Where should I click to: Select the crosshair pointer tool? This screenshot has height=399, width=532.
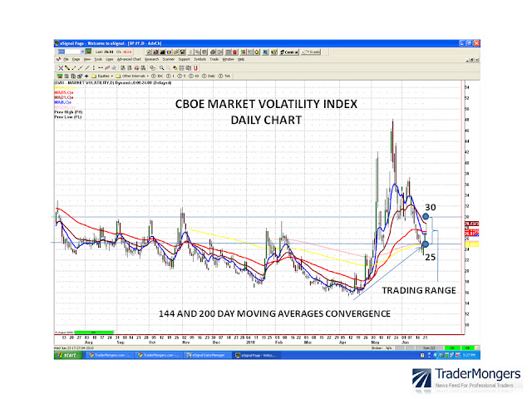(x=61, y=68)
